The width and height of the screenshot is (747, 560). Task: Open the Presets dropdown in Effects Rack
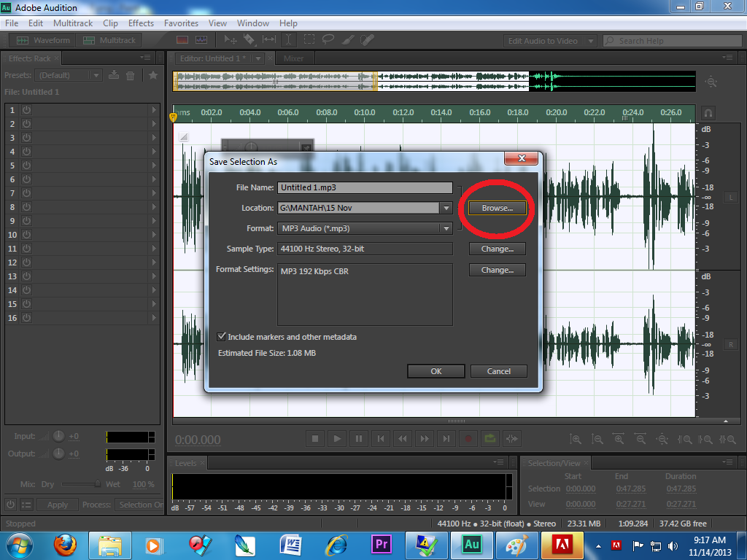point(69,75)
